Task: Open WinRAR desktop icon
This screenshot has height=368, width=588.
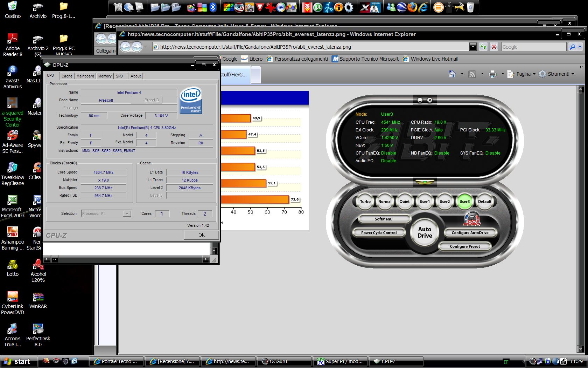Action: pyautogui.click(x=38, y=301)
